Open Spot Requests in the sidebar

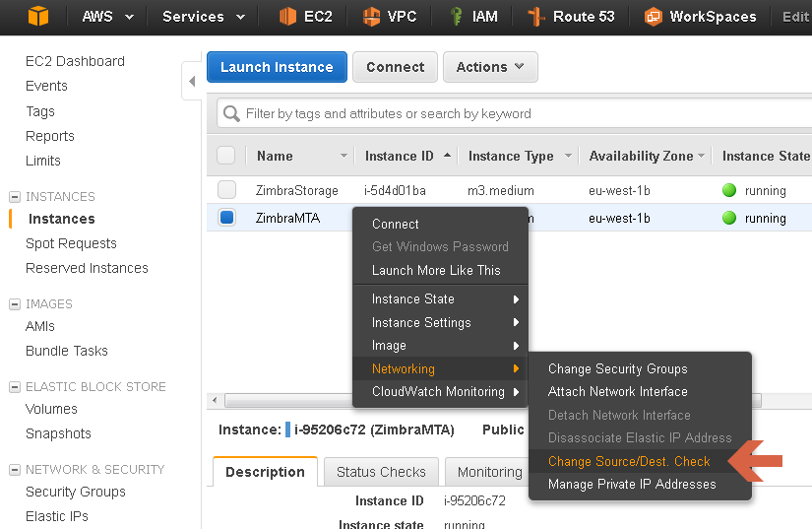point(71,243)
